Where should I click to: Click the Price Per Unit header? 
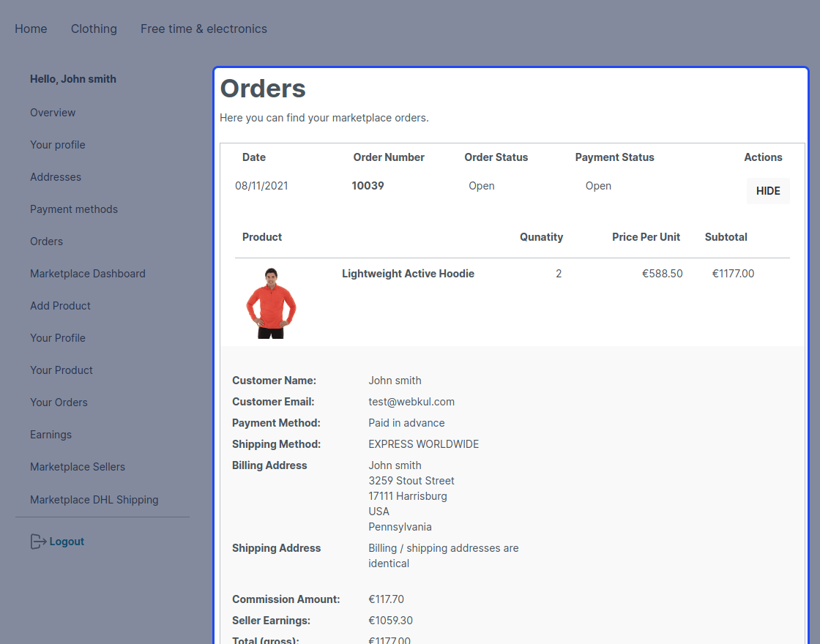point(646,237)
